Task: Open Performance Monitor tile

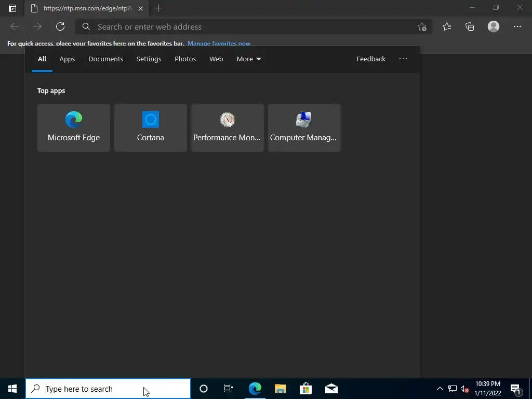Action: (x=228, y=128)
